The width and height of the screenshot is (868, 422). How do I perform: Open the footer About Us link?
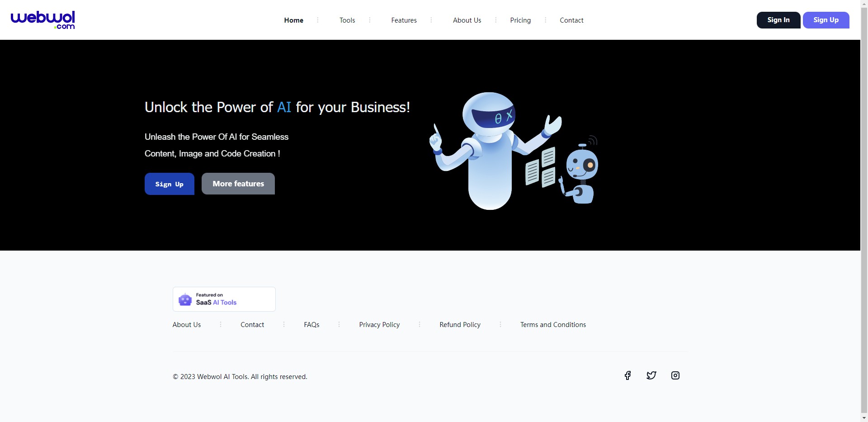(187, 325)
